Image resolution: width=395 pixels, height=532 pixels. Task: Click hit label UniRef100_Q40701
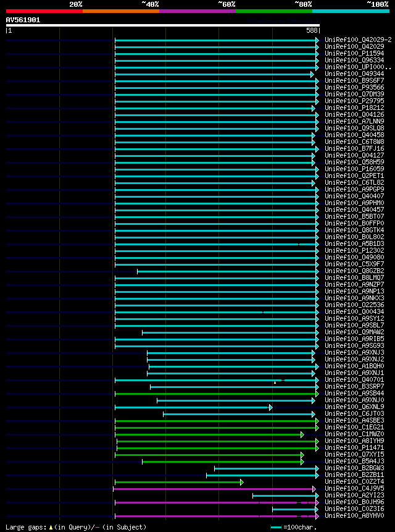click(354, 379)
